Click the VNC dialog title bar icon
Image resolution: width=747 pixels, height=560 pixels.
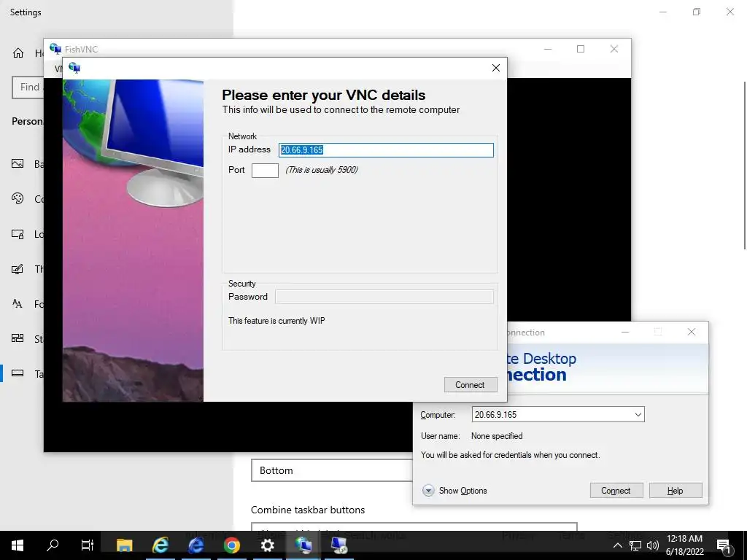[x=74, y=68]
